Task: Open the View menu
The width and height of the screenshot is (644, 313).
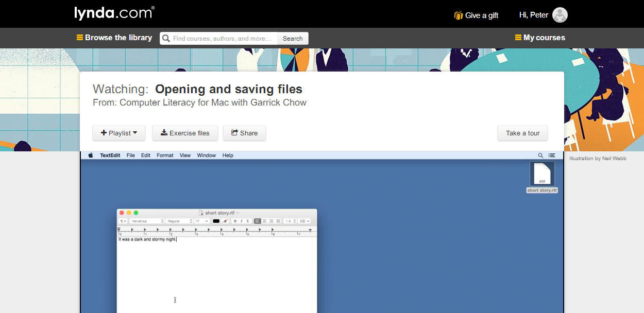Action: (185, 155)
